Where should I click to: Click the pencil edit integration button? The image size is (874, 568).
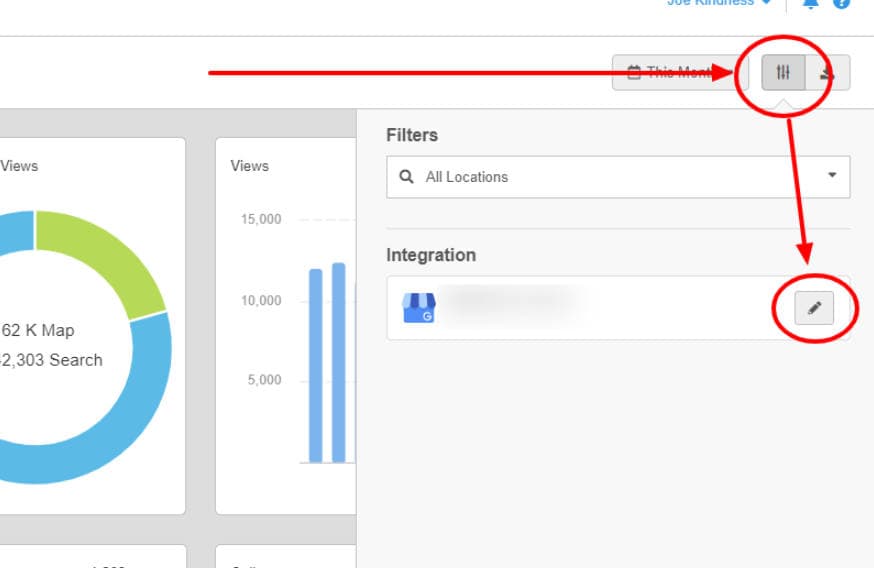[814, 309]
